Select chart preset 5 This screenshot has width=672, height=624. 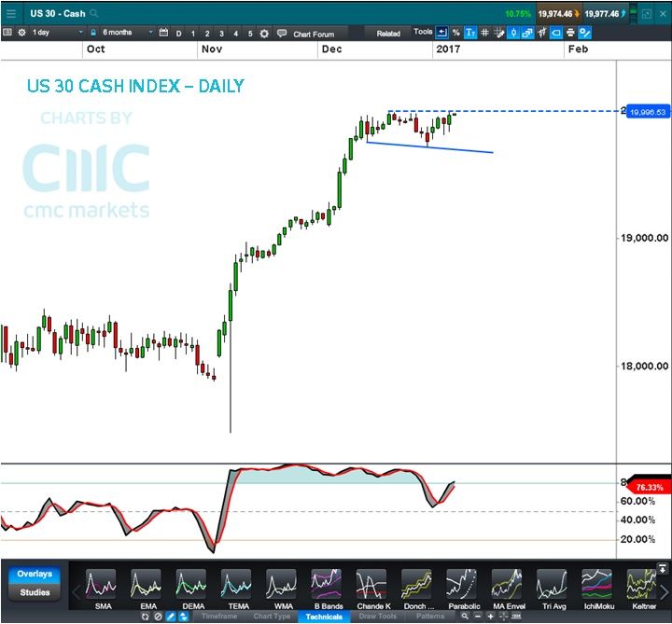click(x=250, y=34)
